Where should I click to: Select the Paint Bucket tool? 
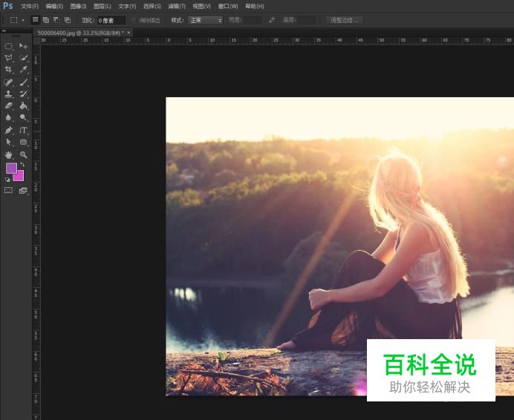23,105
